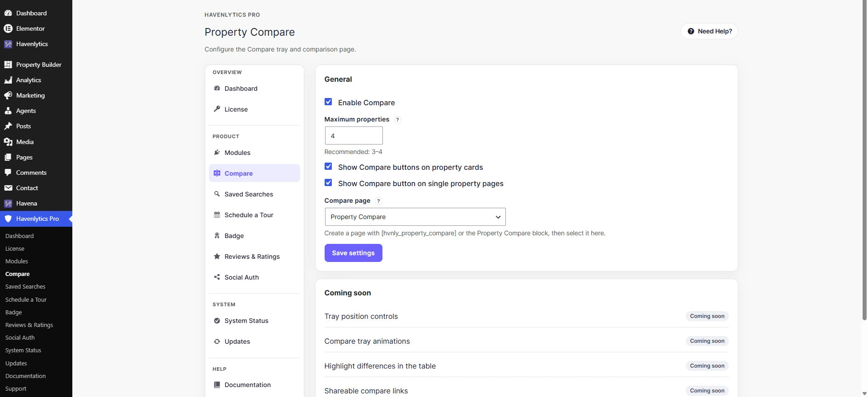Click the Maximum properties number field

click(x=354, y=135)
